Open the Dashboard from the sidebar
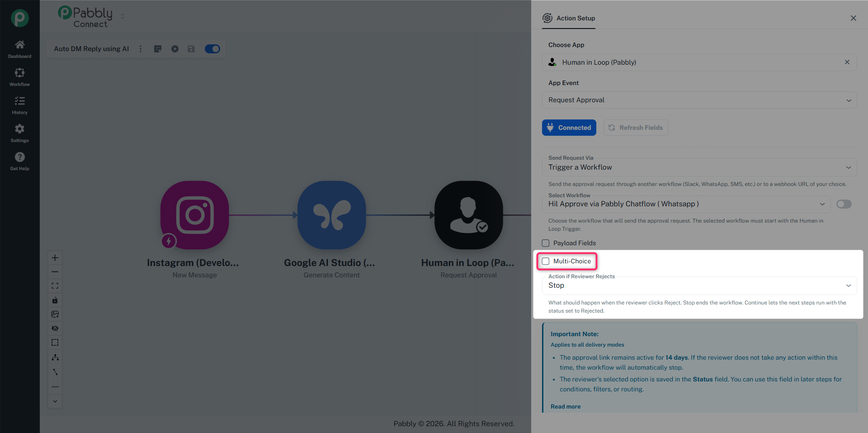Viewport: 868px width, 433px height. [x=19, y=49]
